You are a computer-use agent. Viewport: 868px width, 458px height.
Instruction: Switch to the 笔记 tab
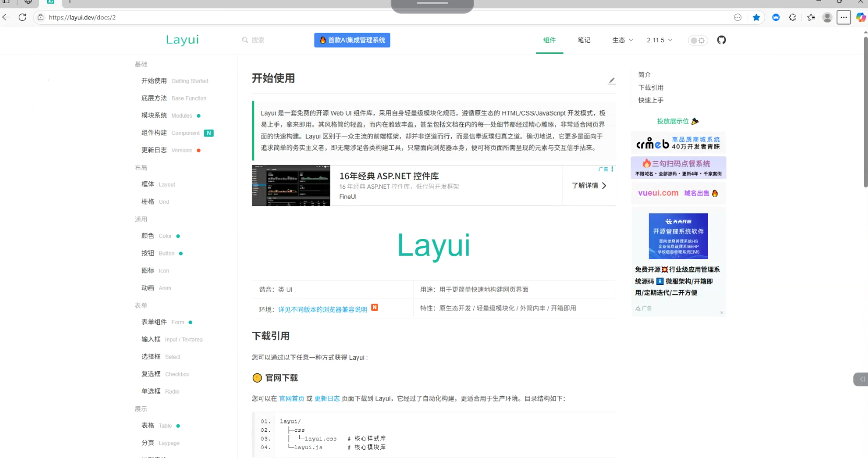click(x=584, y=40)
